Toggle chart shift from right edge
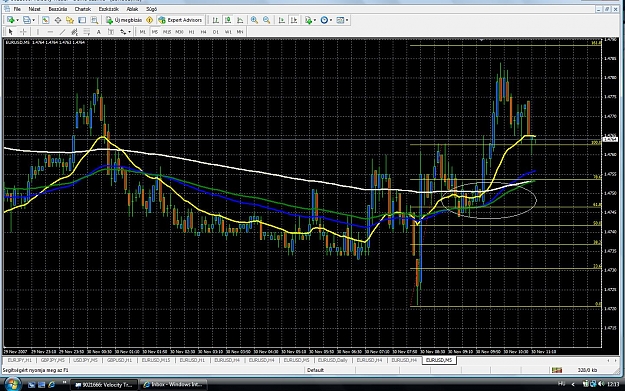Screen dimensions: 625x391 point(294,20)
